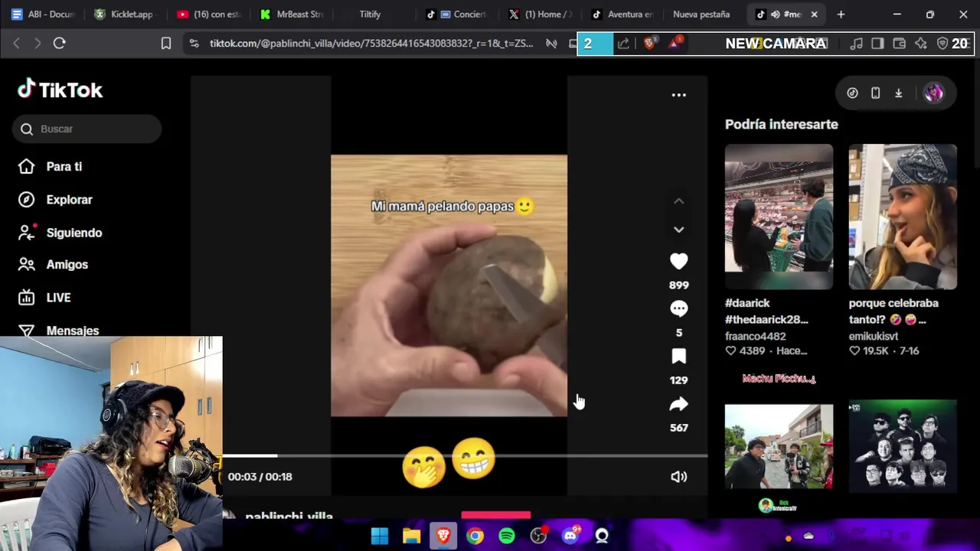Open Spotify from the taskbar

click(x=507, y=536)
